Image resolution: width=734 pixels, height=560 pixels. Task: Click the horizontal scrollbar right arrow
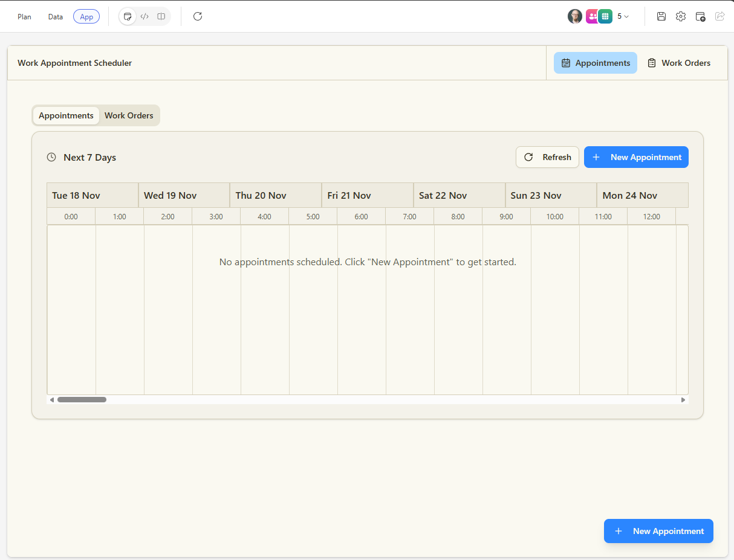point(683,400)
